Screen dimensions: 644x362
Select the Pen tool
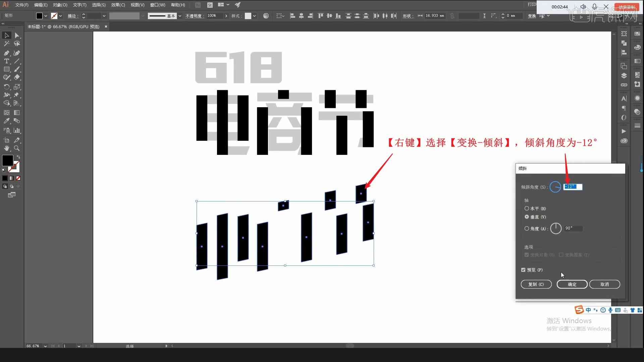pyautogui.click(x=6, y=53)
